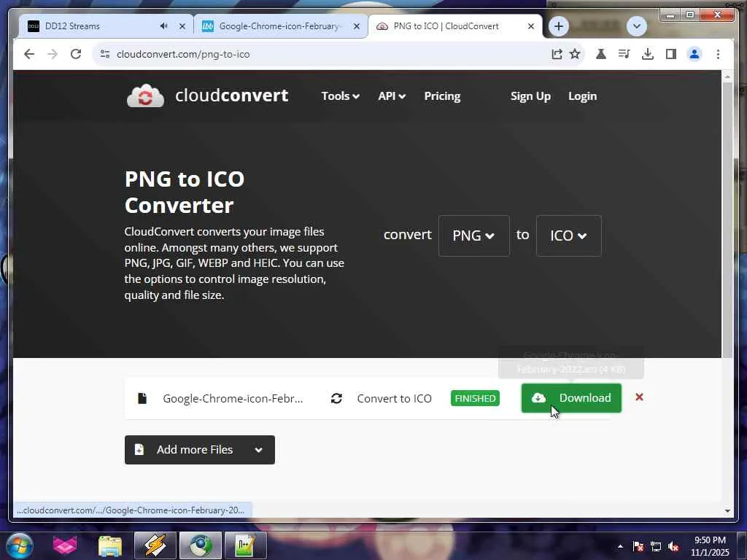Click the file icon beside Google-Chrome-icon-Febr
This screenshot has width=747, height=560.
pos(142,398)
